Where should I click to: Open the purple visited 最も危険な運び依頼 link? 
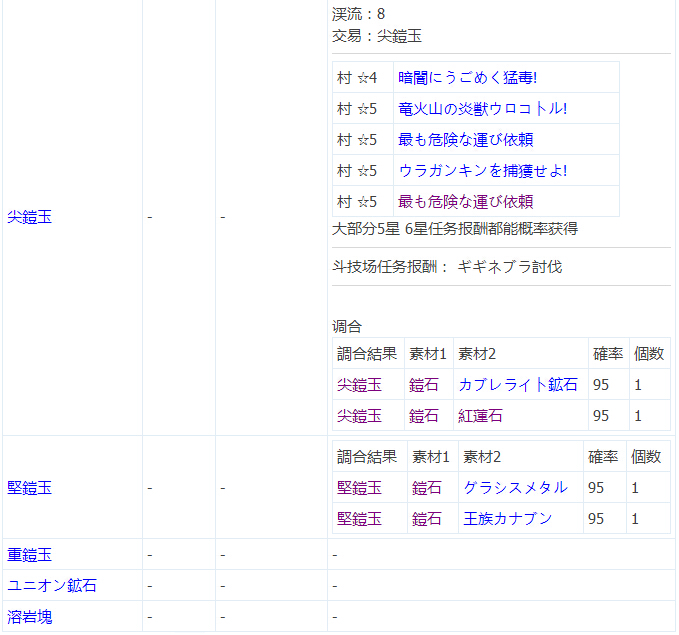[466, 202]
